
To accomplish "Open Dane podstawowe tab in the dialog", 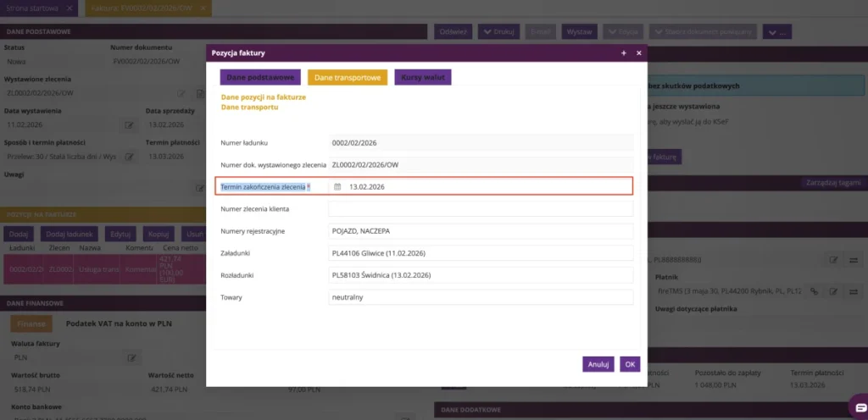I will [260, 77].
